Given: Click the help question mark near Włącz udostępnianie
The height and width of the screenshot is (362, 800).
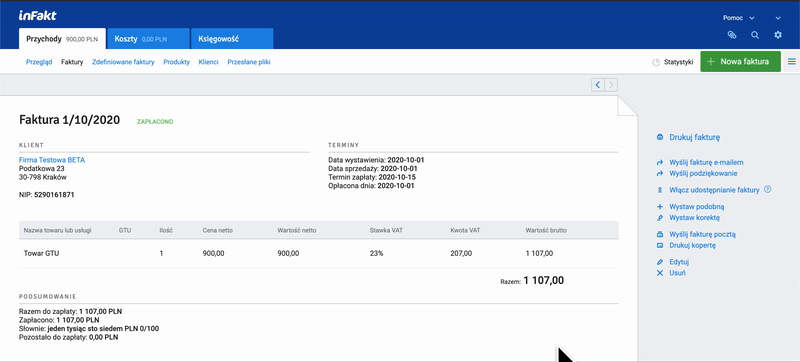Looking at the screenshot, I should (767, 189).
